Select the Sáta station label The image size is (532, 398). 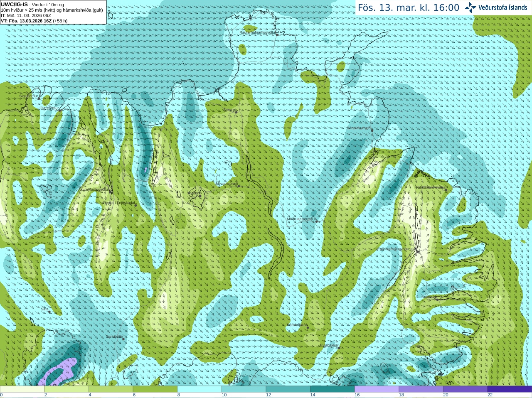45,309
